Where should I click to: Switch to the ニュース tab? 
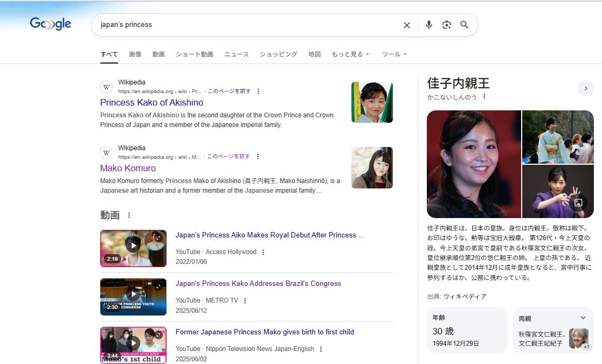[x=236, y=54]
